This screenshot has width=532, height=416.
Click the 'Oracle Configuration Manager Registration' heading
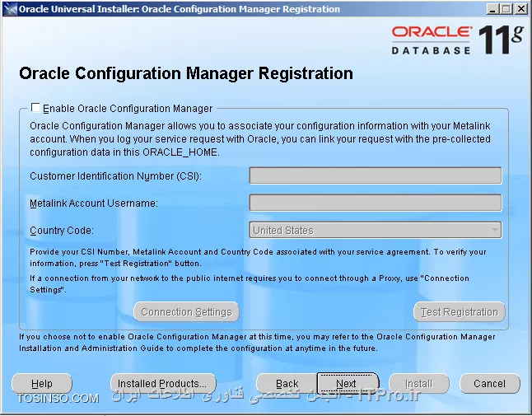click(186, 73)
